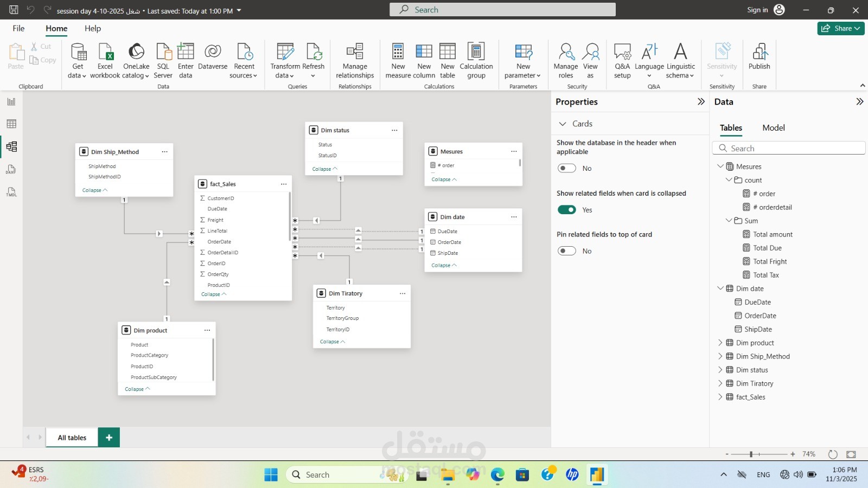
Task: Fit model diagram to screen
Action: tap(851, 454)
